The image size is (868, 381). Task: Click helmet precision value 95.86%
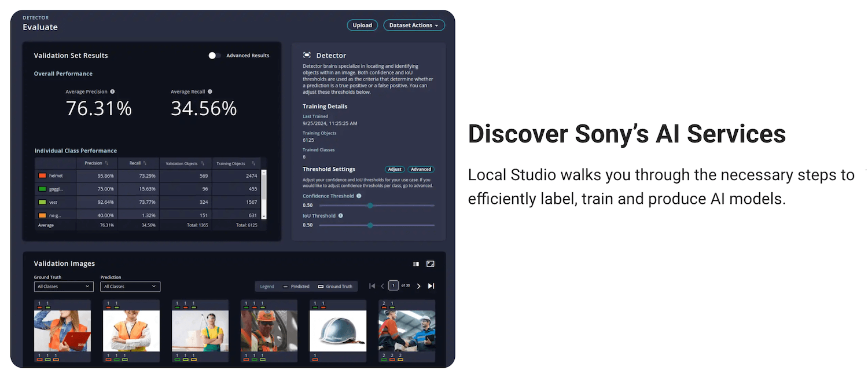tap(107, 175)
